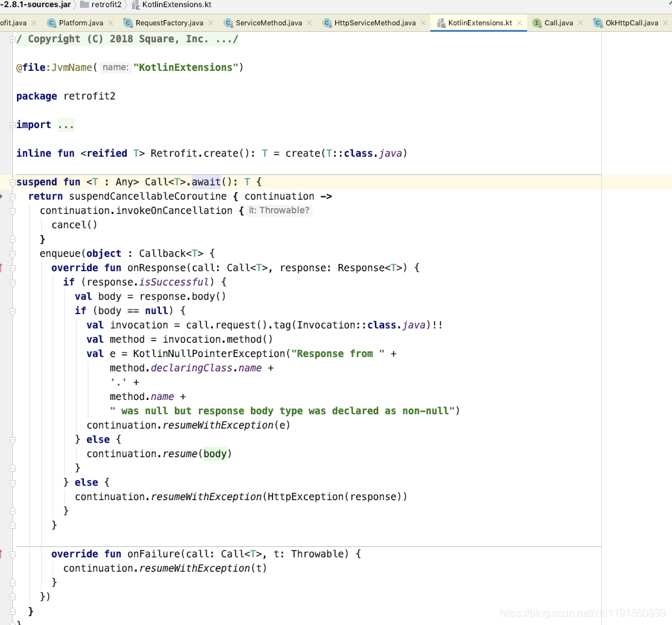The image size is (672, 625).
Task: Click the cancel() call
Action: 74,225
